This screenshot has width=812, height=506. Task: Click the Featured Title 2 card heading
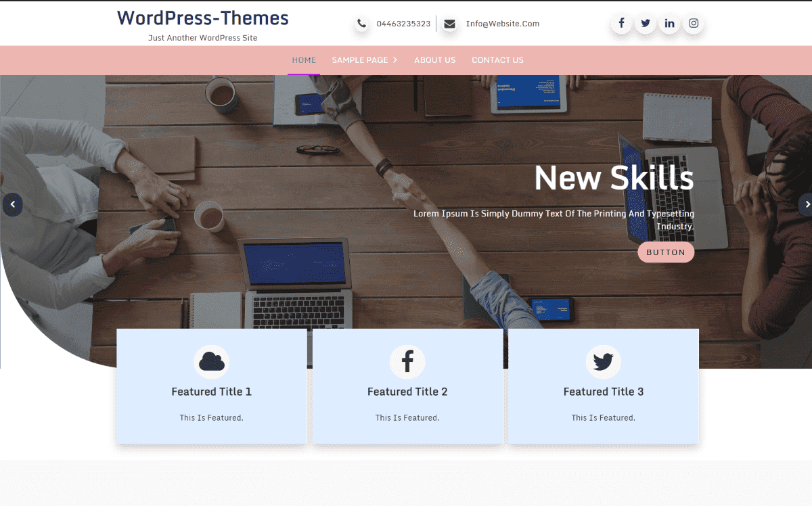(407, 391)
